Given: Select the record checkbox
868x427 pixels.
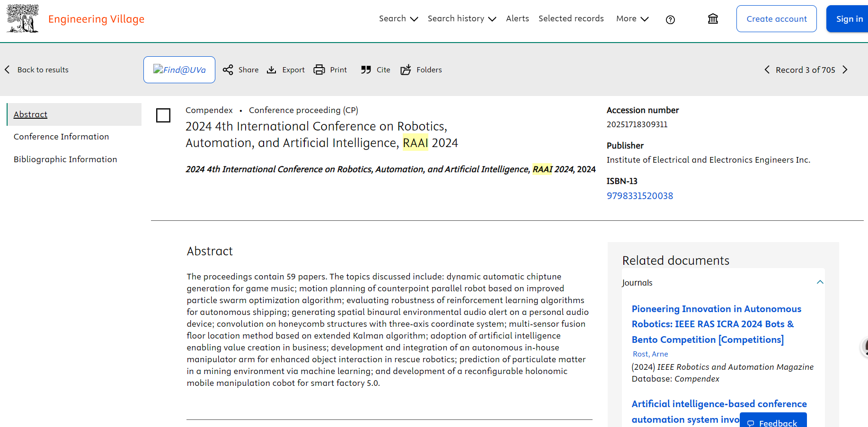Looking at the screenshot, I should pyautogui.click(x=163, y=115).
